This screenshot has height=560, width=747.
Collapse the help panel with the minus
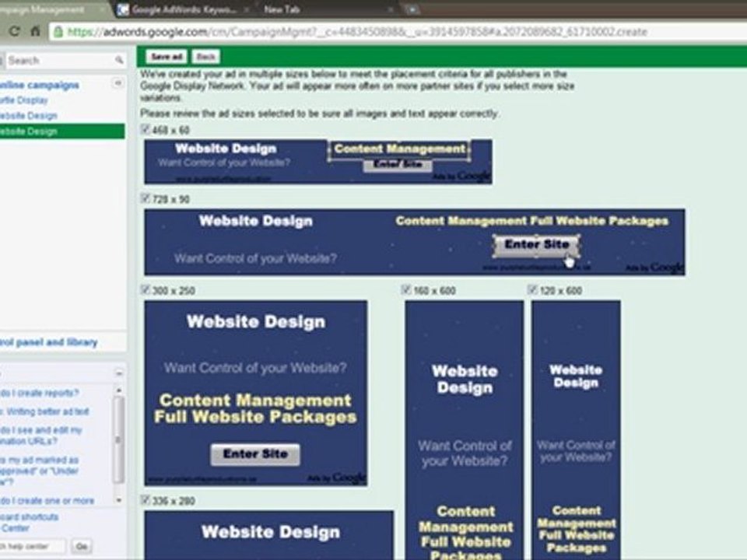pos(118,373)
